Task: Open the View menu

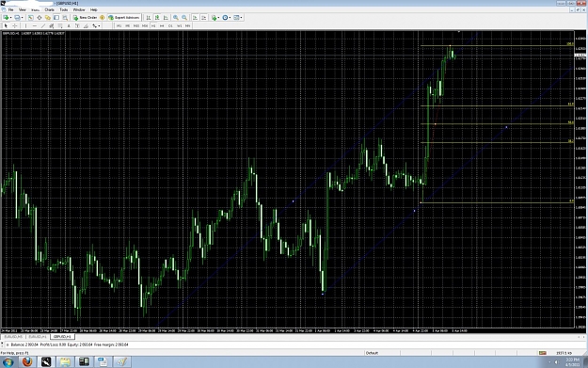Action: (x=23, y=9)
